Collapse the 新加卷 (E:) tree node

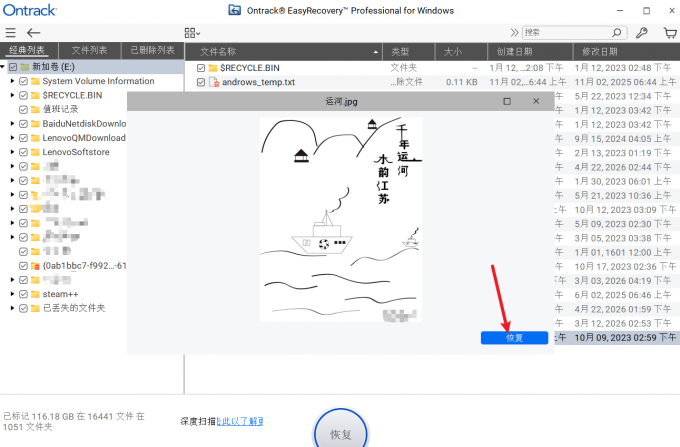3,67
